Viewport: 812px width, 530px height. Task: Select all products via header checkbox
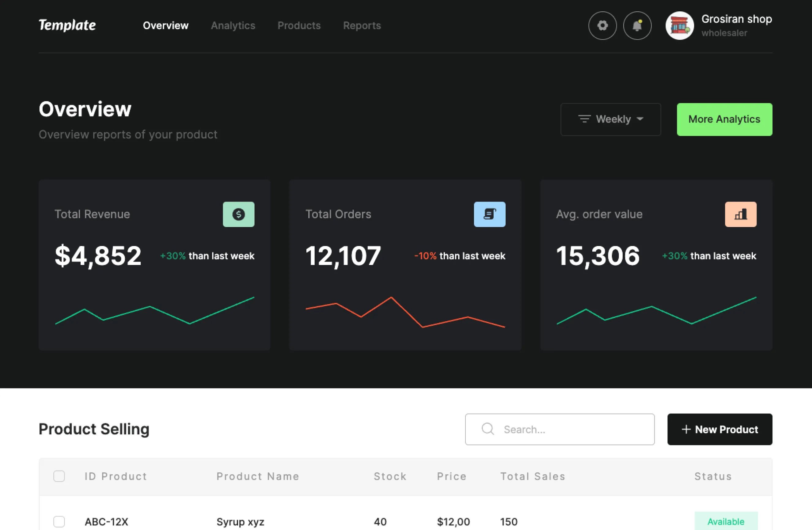tap(59, 476)
